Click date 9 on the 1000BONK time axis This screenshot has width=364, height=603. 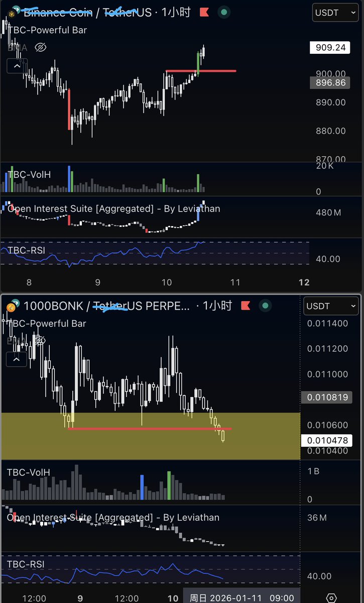coord(80,598)
